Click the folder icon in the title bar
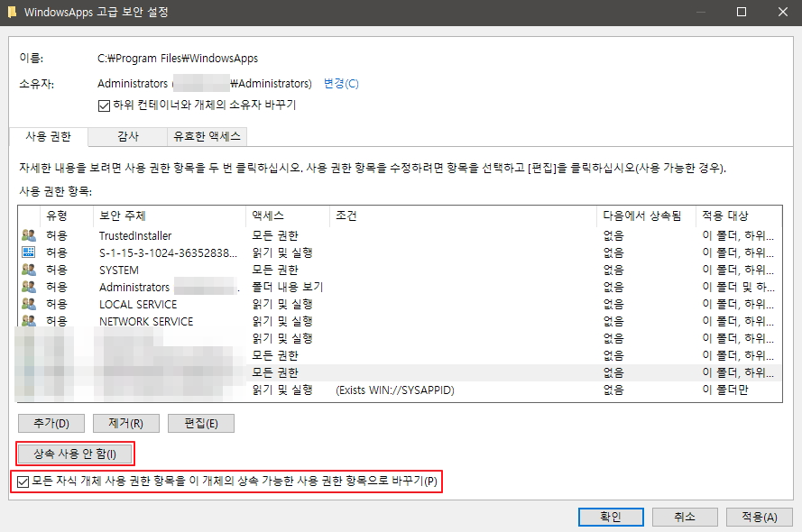This screenshot has width=802, height=532. click(x=12, y=12)
